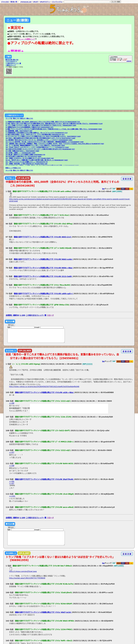Screen dimensions: 138x644
Task: Open the news.yahoo.co.jp article link
Action: tap(44, 386)
